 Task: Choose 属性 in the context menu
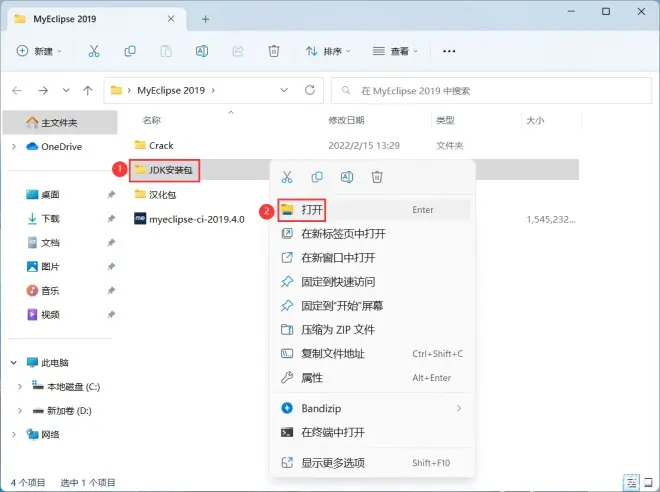(373, 378)
